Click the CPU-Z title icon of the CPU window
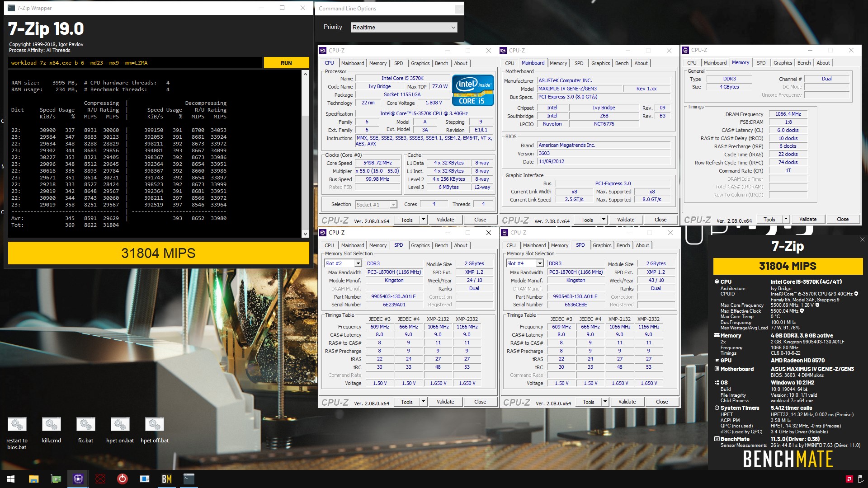 coord(323,51)
